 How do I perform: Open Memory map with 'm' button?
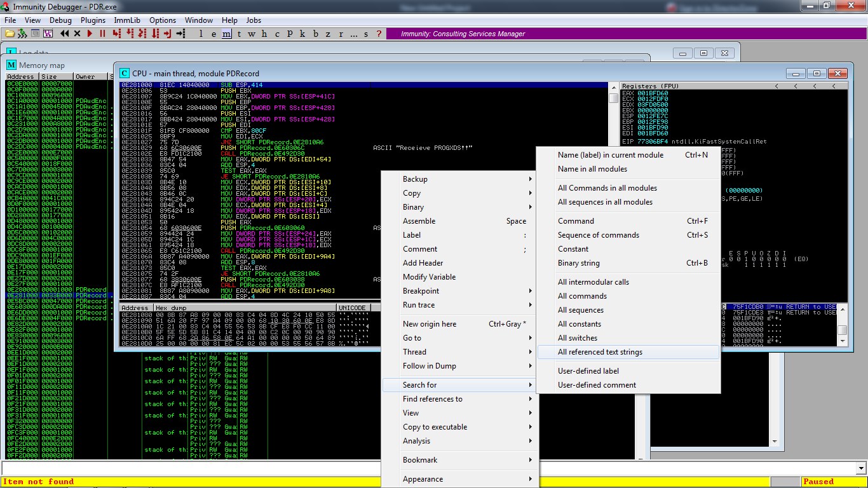[x=226, y=34]
